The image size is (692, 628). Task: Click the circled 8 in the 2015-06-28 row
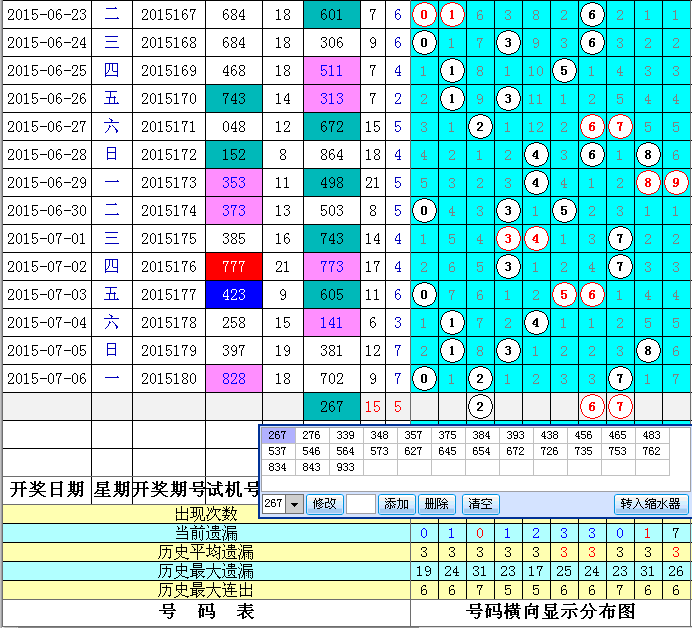648,155
